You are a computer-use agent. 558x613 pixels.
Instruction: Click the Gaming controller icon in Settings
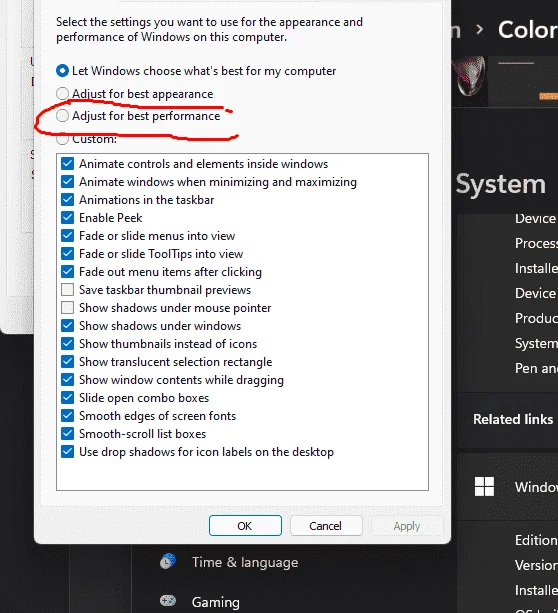(168, 600)
